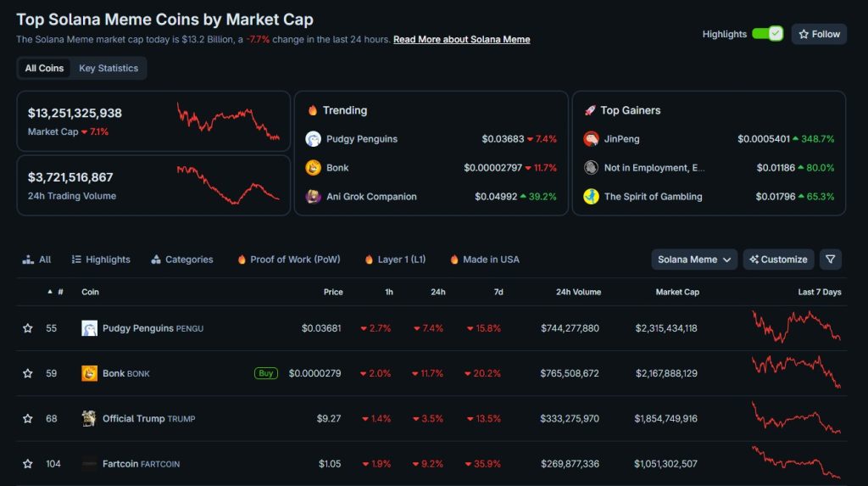Open Read More about Solana Meme link

[x=461, y=39]
